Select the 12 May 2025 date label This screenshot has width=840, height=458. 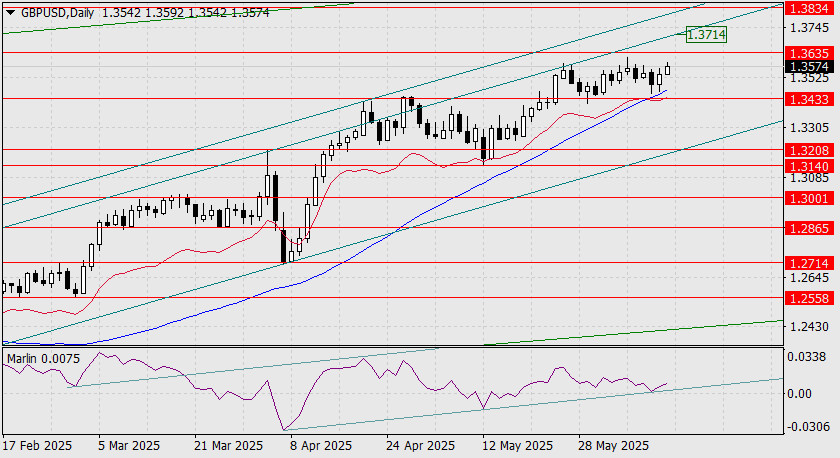[517, 446]
